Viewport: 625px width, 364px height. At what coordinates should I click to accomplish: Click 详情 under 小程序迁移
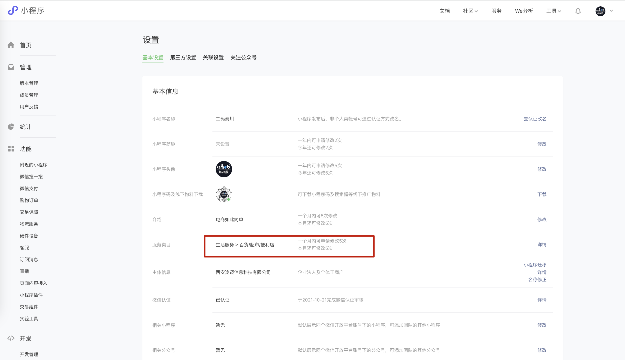pos(542,272)
